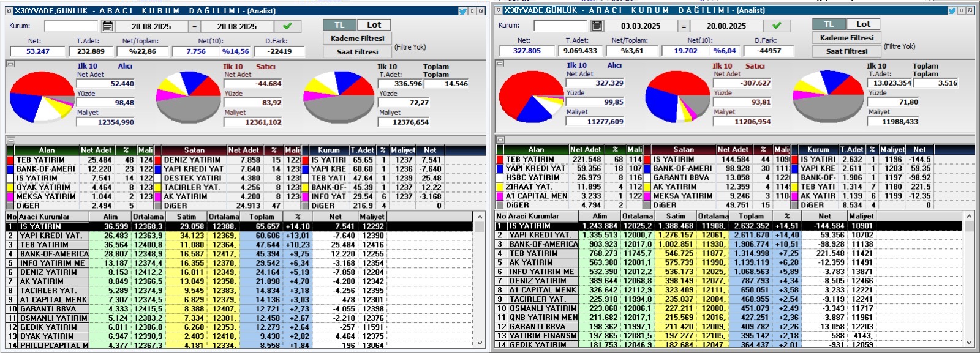
Task: Sort by Net column header, right window grid
Action: (x=824, y=216)
